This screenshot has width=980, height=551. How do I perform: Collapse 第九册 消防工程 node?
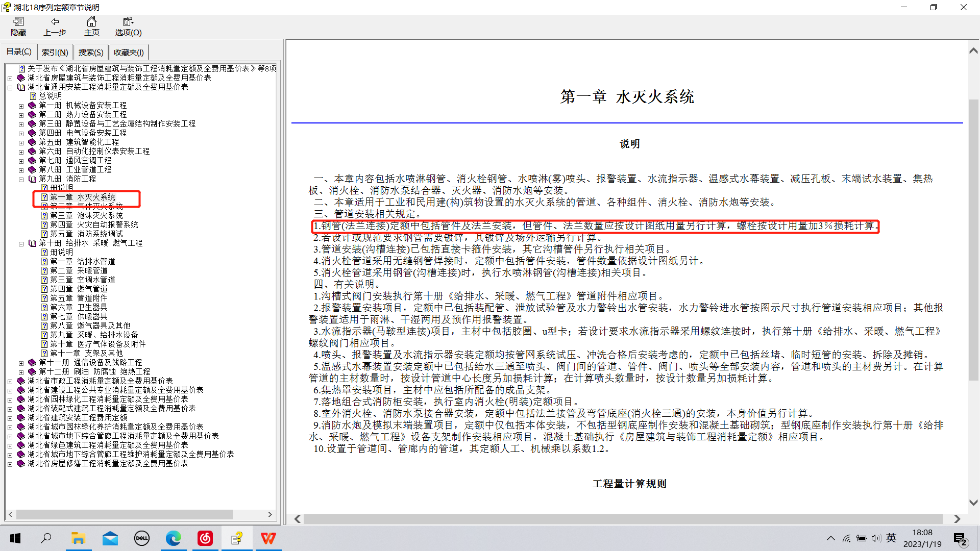21,180
